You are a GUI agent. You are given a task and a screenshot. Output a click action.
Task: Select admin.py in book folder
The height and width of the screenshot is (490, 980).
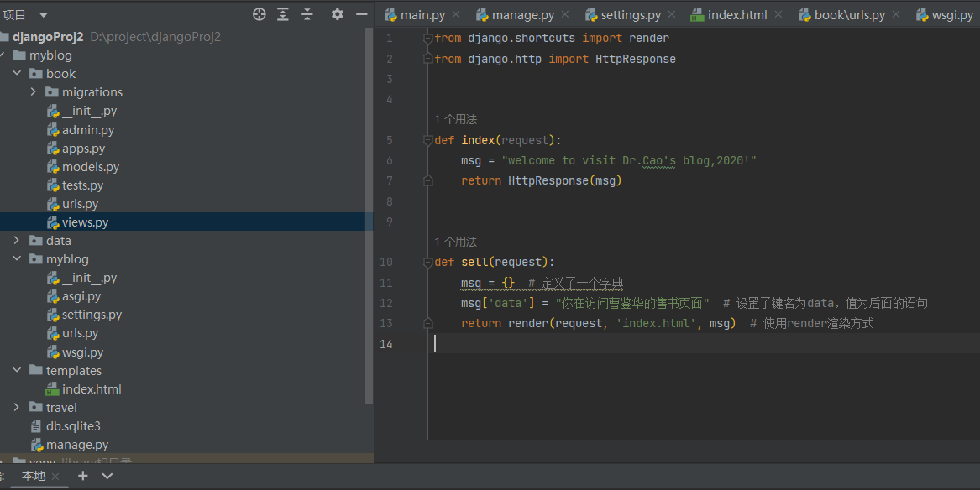click(88, 130)
